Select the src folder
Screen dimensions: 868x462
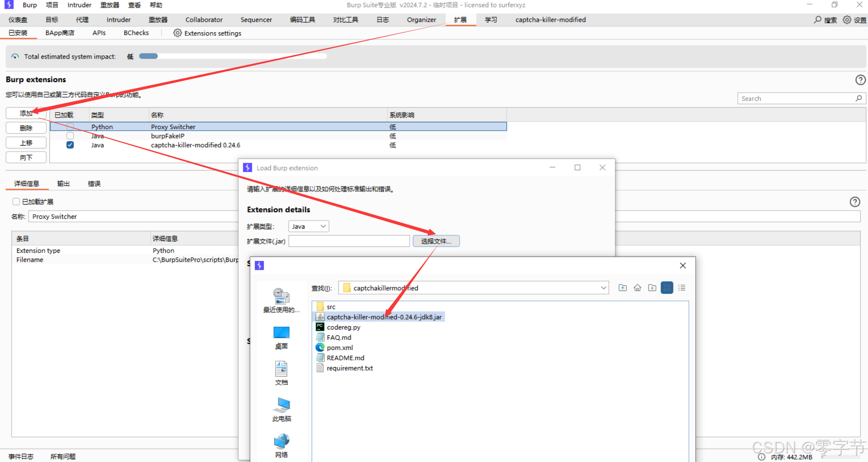tap(326, 307)
